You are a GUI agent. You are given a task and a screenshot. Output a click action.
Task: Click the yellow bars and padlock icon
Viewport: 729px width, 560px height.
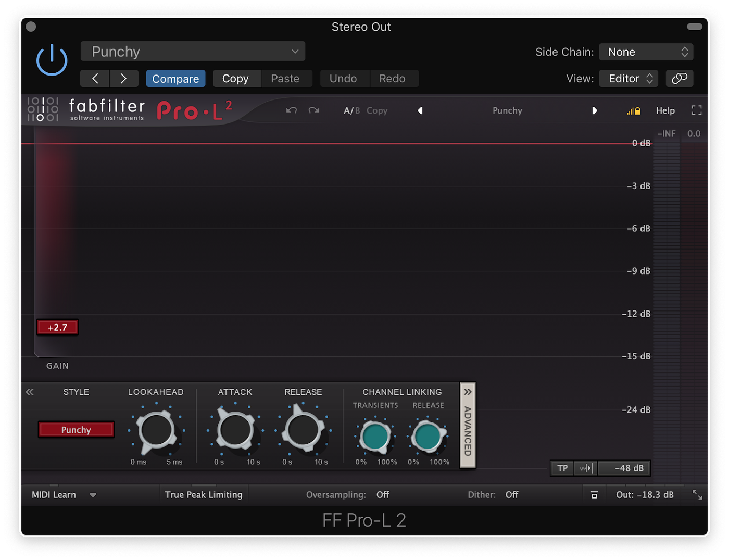(x=634, y=110)
